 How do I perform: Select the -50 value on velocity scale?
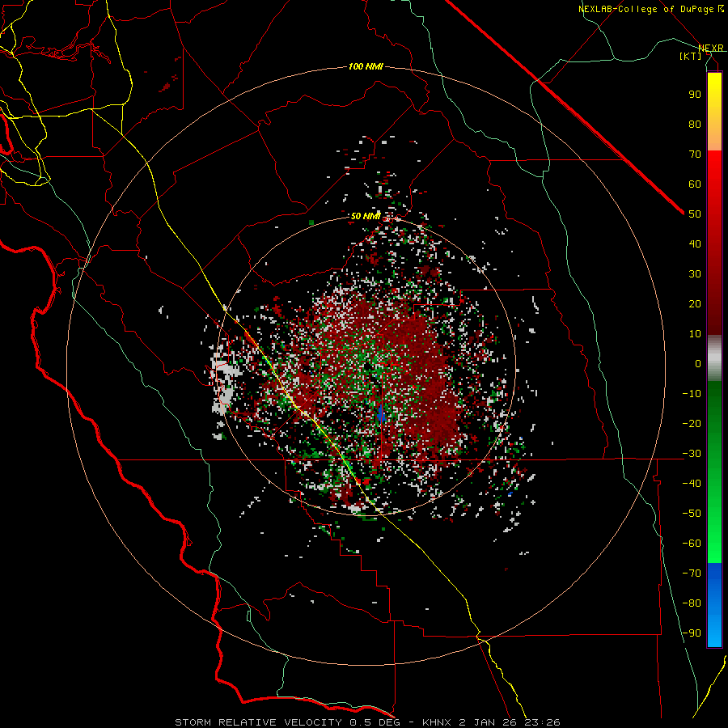[x=692, y=514]
